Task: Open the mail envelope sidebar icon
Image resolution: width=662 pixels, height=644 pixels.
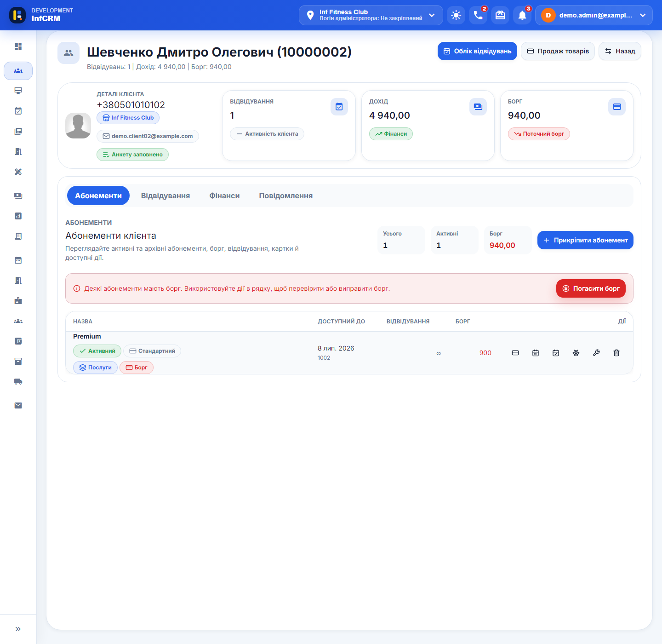Action: tap(18, 405)
